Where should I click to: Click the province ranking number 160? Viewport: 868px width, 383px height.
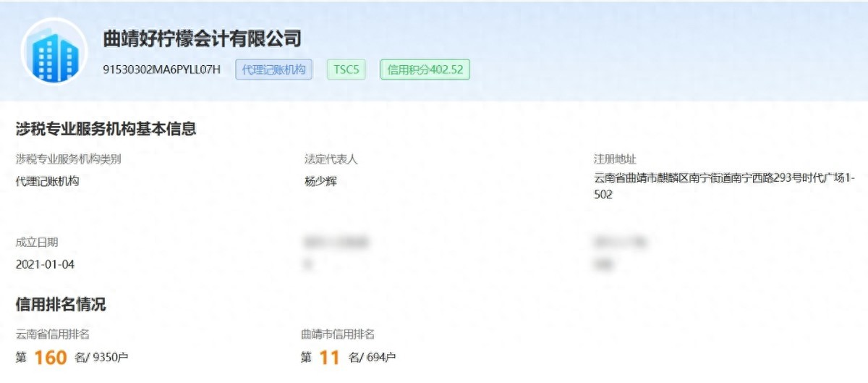pyautogui.click(x=51, y=357)
